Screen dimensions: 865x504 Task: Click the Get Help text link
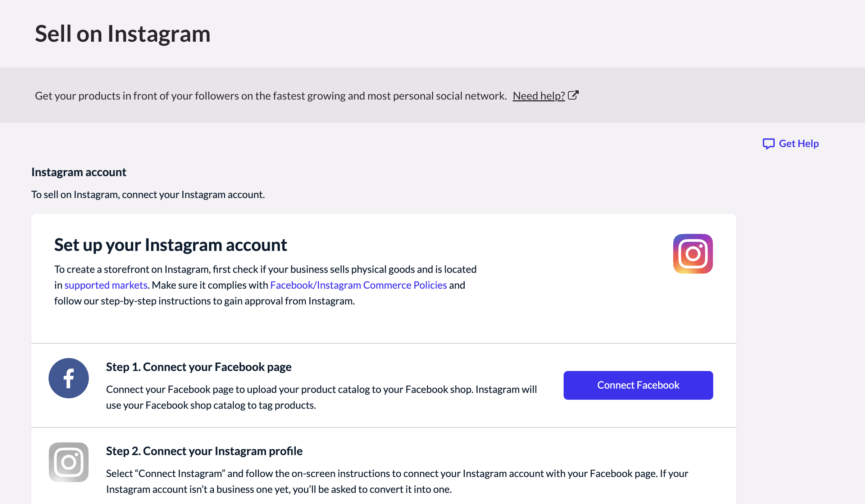click(798, 143)
